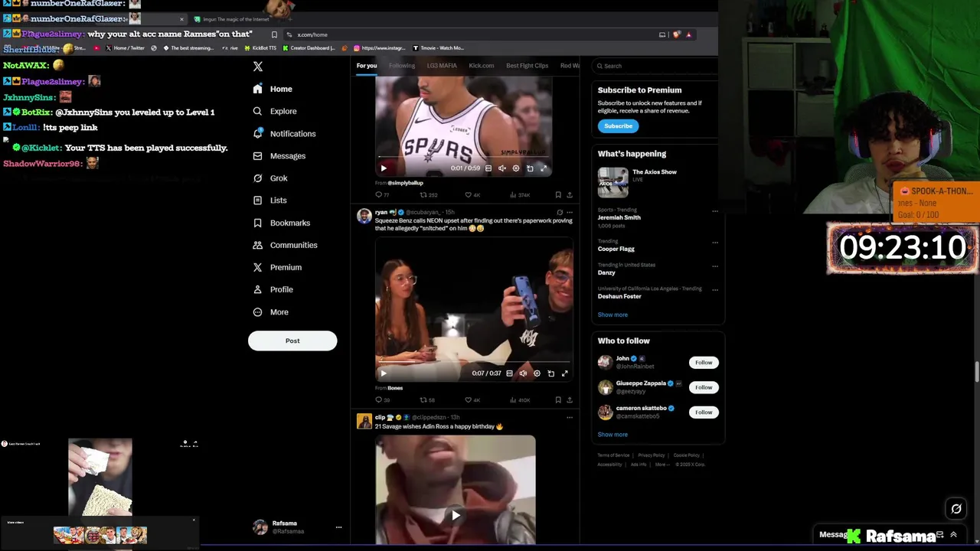Image resolution: width=980 pixels, height=551 pixels.
Task: Toggle captions on the Spurs video
Action: tap(488, 168)
